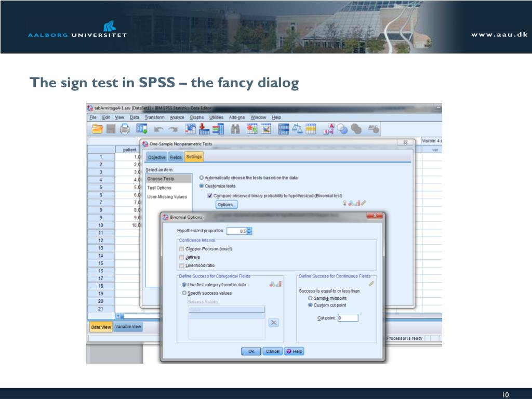
Task: Select Automatically choose the tests radio
Action: [202, 178]
